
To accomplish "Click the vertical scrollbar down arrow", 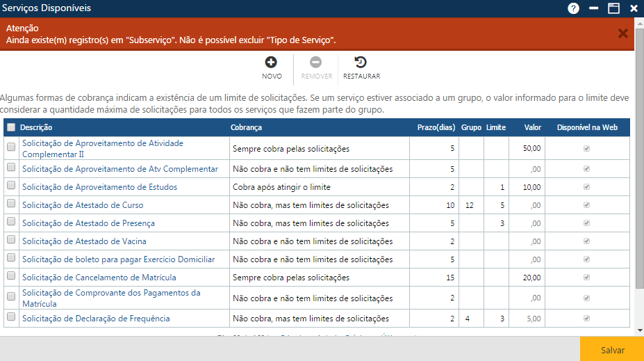I will (639, 330).
